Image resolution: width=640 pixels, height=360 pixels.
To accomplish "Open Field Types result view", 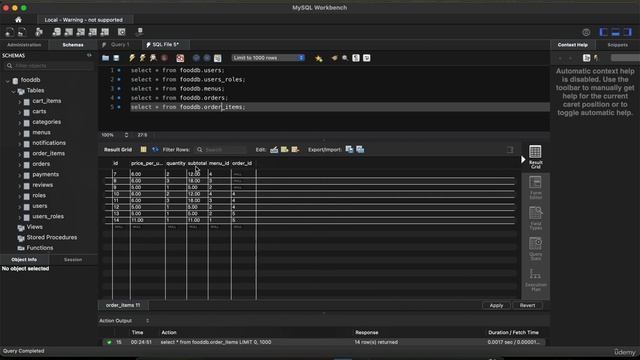I will [x=536, y=218].
